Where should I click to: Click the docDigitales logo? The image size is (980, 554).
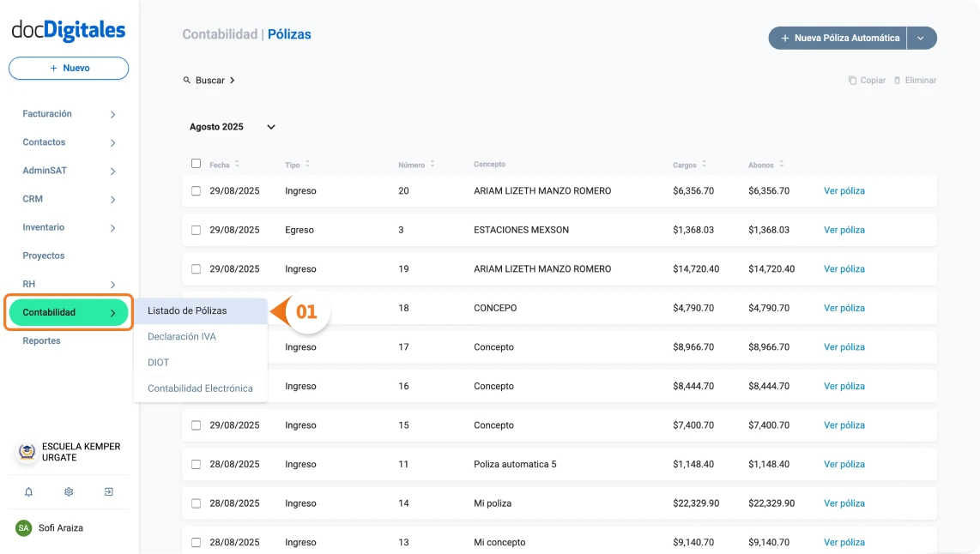click(x=68, y=29)
